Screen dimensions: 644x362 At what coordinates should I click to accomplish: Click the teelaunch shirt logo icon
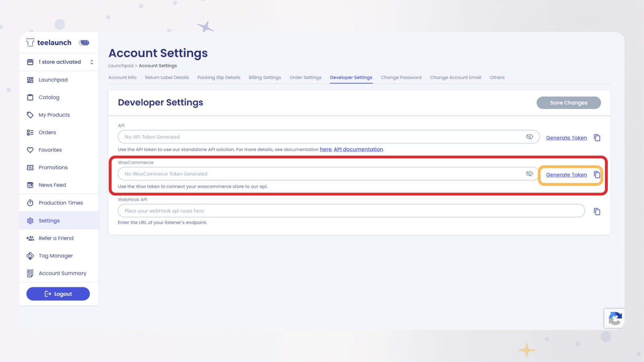point(30,42)
